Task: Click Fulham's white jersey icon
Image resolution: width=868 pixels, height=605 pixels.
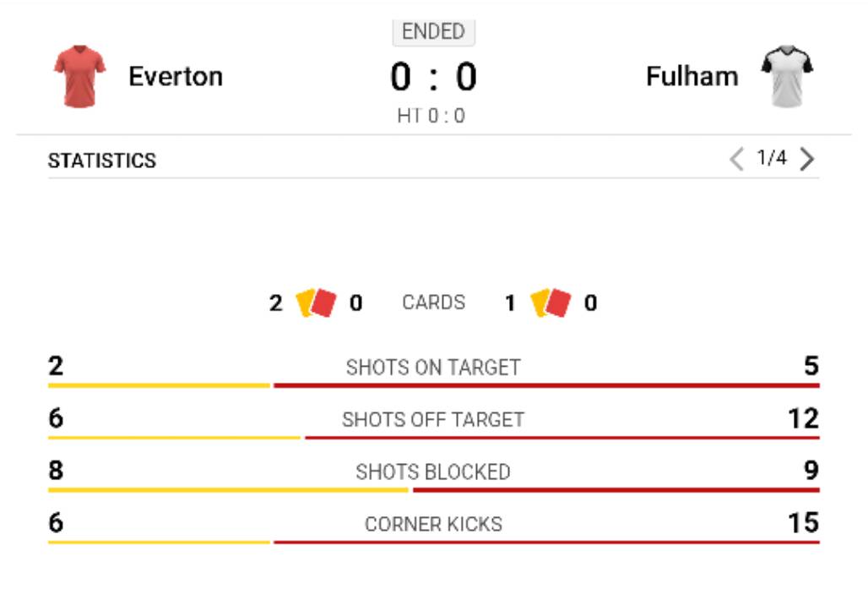Action: pyautogui.click(x=787, y=76)
